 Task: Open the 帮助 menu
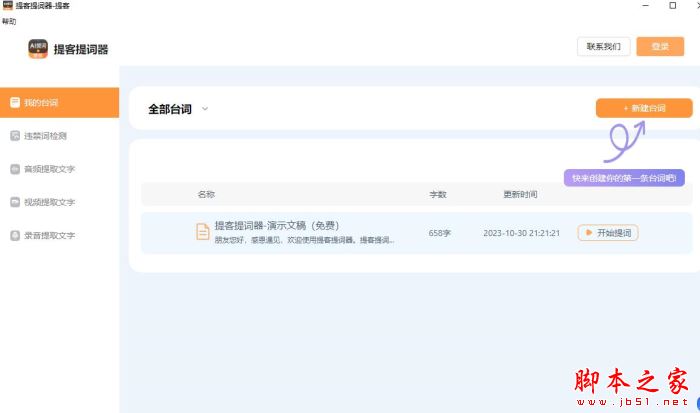(x=8, y=21)
